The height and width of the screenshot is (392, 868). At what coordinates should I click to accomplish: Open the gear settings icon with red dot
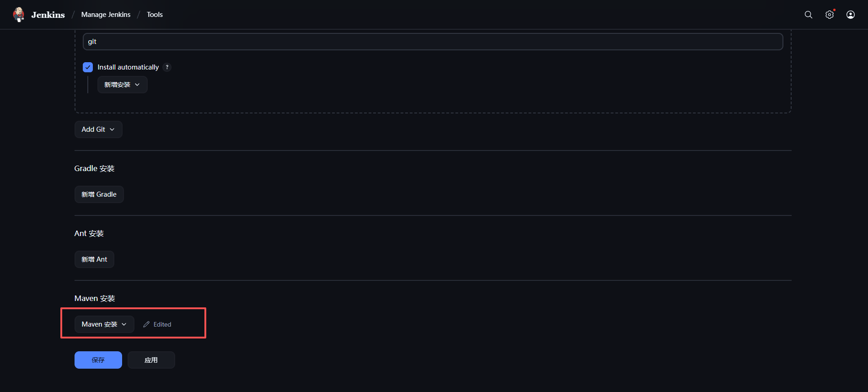[x=830, y=15]
